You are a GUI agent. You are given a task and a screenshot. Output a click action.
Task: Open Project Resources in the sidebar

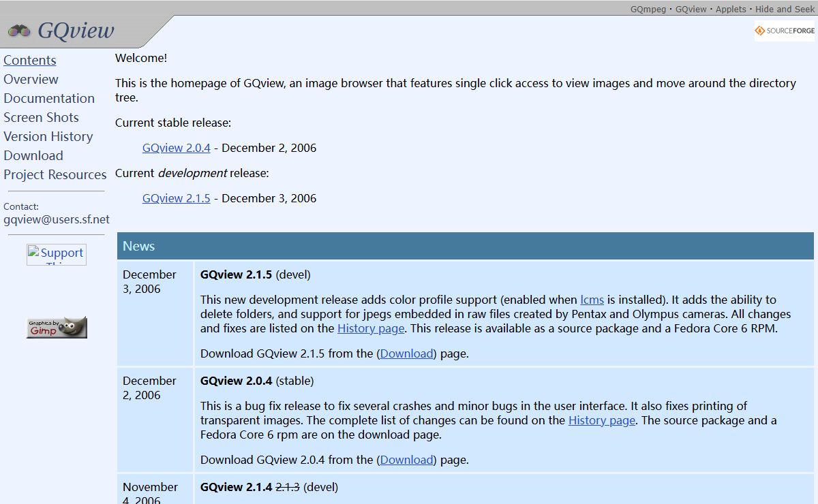tap(55, 174)
